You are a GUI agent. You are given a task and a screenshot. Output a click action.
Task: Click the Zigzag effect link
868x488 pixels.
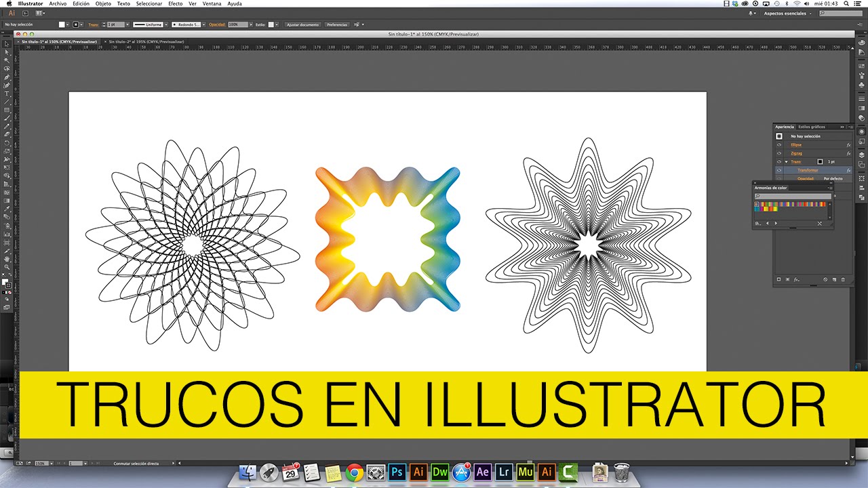tap(796, 153)
